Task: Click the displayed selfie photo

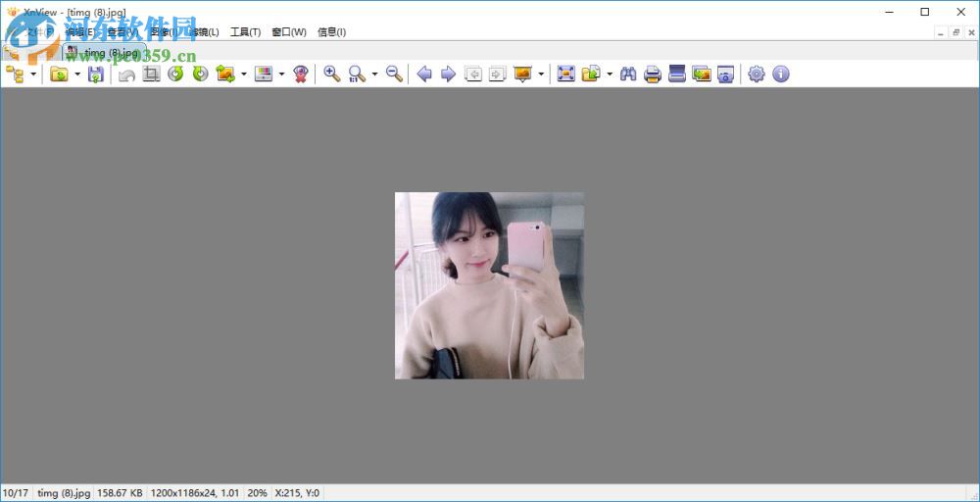Action: click(489, 285)
